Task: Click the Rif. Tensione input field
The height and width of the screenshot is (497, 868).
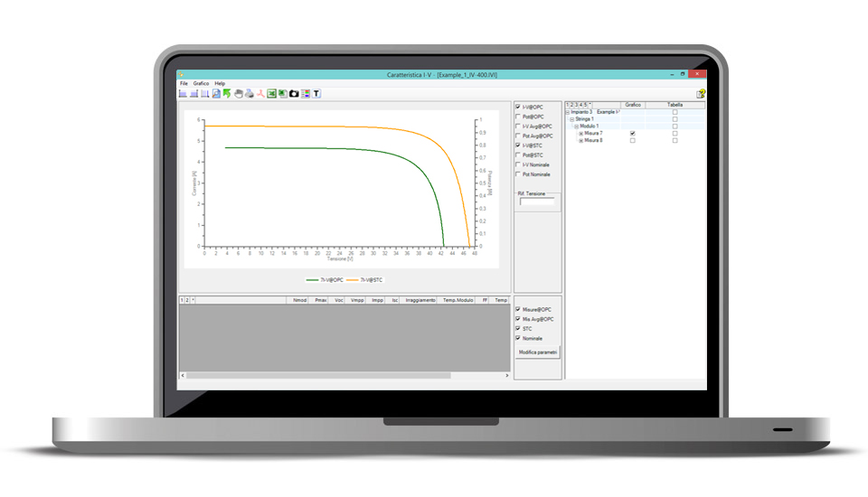Action: pos(537,202)
